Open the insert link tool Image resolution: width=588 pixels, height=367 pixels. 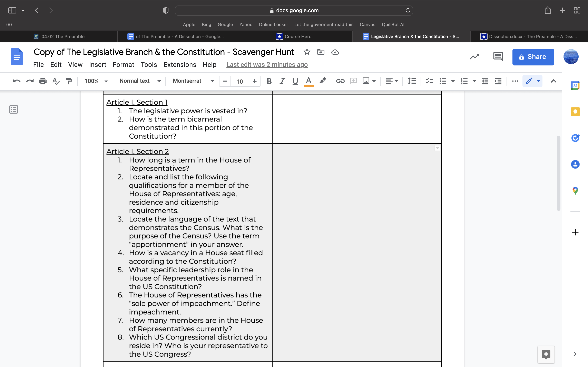pos(340,81)
